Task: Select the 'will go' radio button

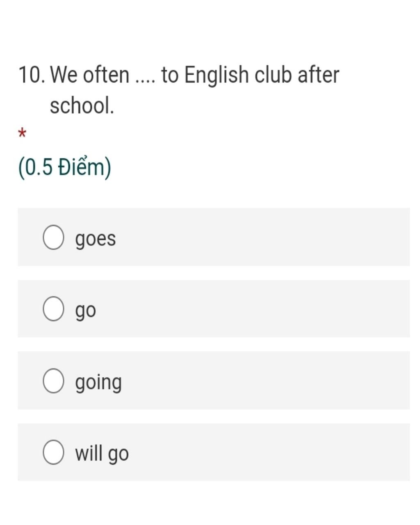Action: pyautogui.click(x=53, y=452)
